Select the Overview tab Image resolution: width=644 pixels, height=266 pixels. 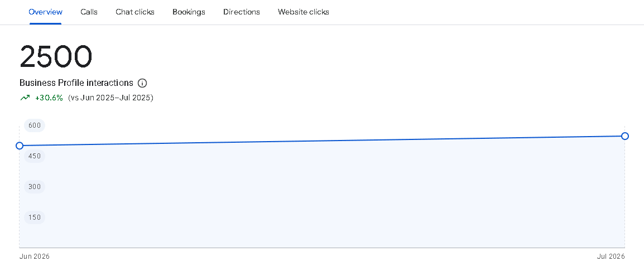click(x=46, y=12)
